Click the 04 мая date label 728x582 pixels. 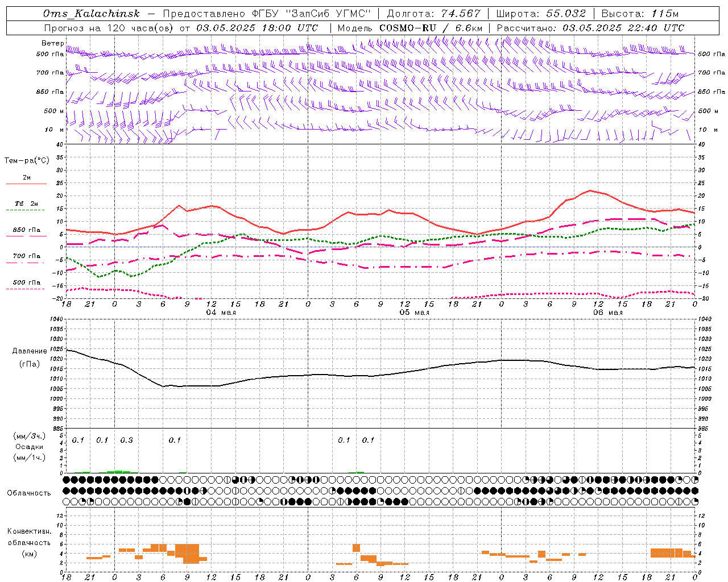(221, 313)
